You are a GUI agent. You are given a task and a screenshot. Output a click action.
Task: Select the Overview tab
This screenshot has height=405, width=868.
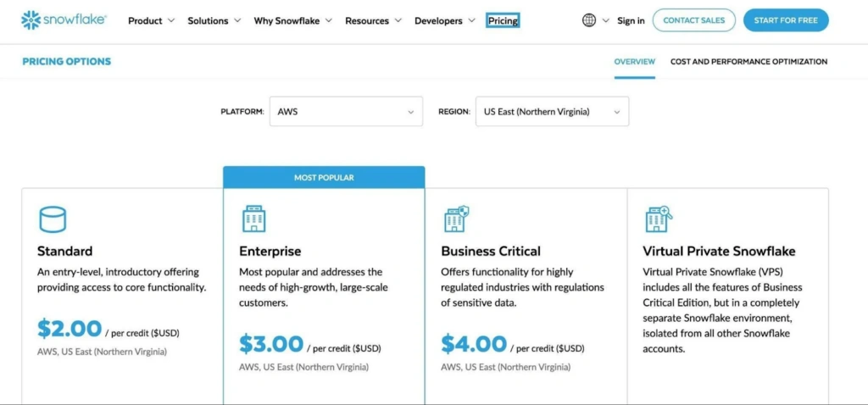click(634, 62)
